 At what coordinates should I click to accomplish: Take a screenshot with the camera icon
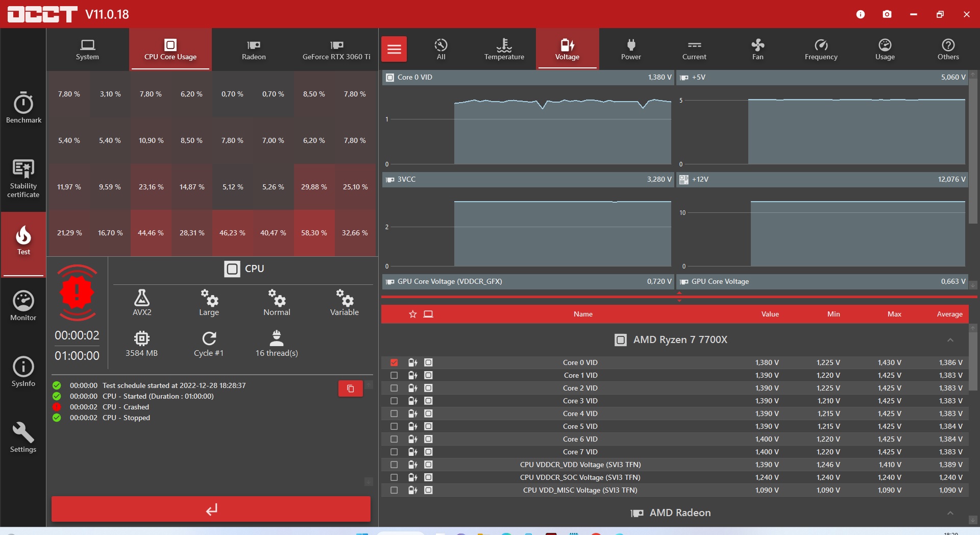(887, 14)
